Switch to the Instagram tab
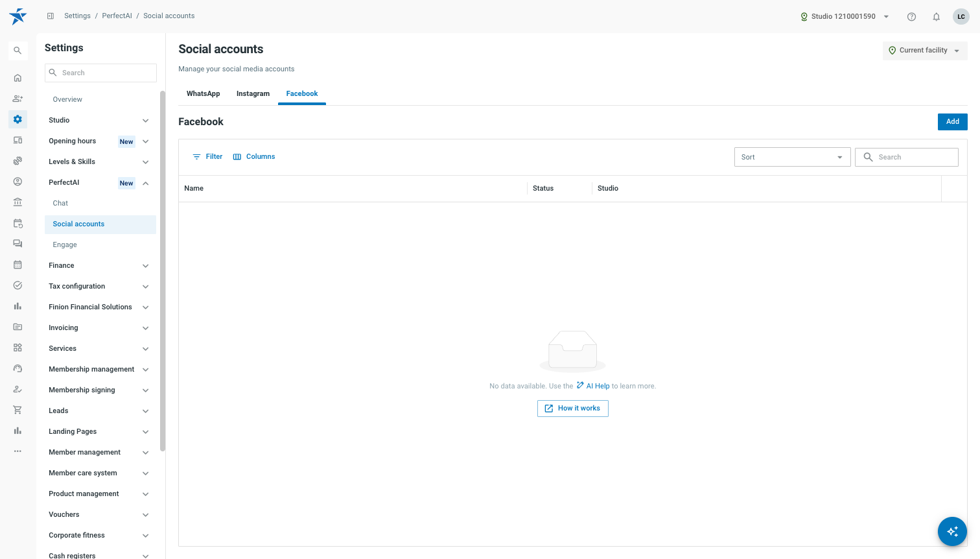Screen dimensions: 980x559 pos(253,93)
